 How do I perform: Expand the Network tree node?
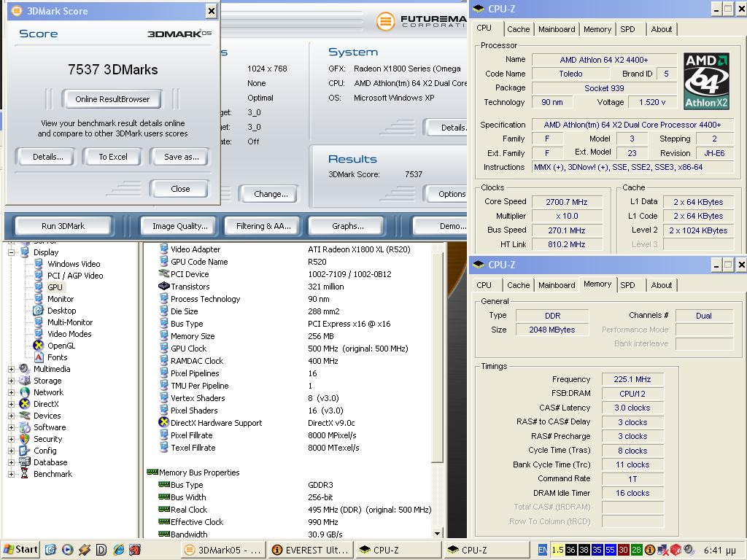pyautogui.click(x=11, y=392)
